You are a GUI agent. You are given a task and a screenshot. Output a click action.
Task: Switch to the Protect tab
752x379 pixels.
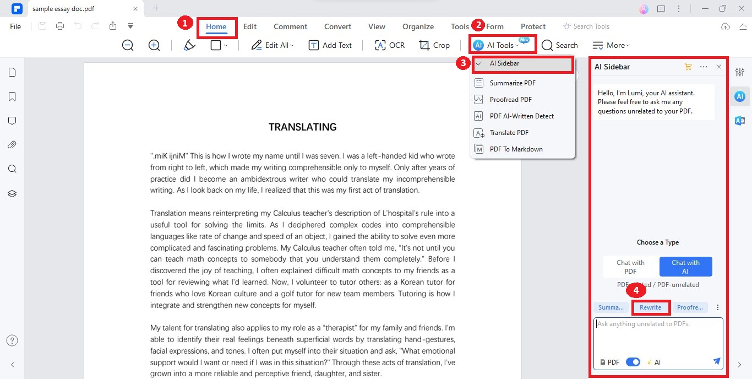coord(533,26)
